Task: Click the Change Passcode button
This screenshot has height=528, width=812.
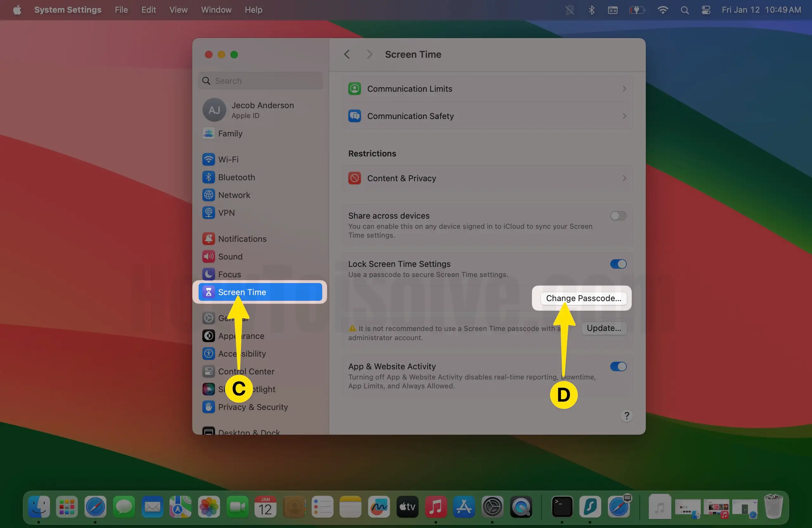Action: 583,298
